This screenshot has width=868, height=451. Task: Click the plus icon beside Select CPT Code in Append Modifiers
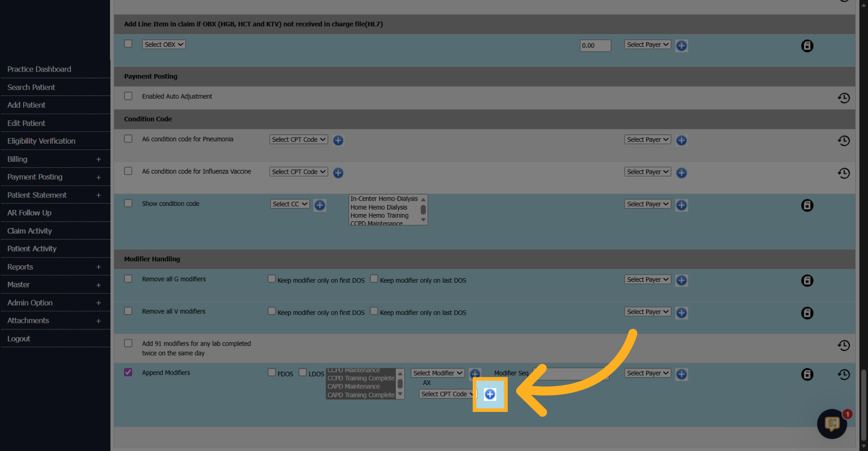click(x=490, y=394)
